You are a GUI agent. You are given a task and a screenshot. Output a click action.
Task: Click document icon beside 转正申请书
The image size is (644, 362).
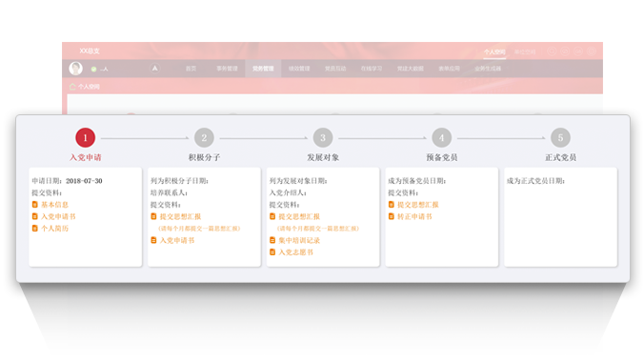coord(392,216)
